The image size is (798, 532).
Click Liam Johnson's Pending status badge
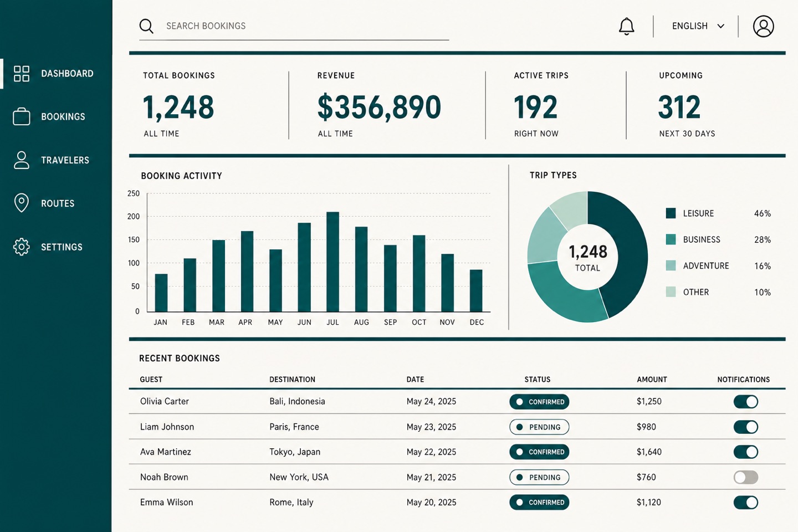click(x=539, y=427)
